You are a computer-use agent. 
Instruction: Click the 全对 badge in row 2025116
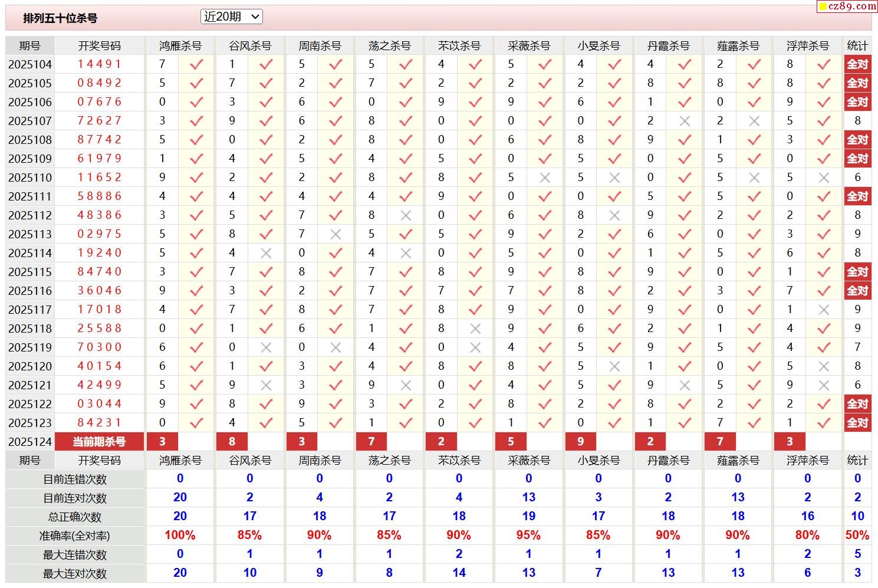tap(857, 291)
